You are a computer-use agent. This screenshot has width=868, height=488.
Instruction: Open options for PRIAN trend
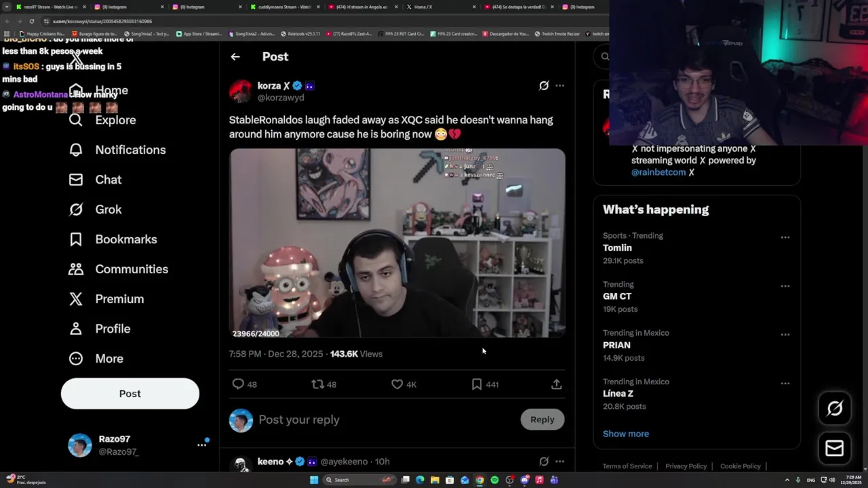[x=785, y=335]
